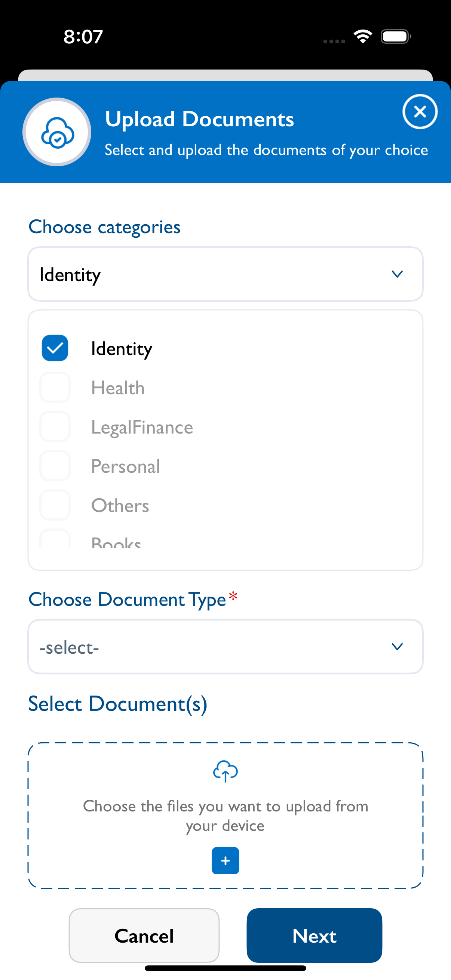
Task: Select the Personal list item label
Action: point(126,466)
